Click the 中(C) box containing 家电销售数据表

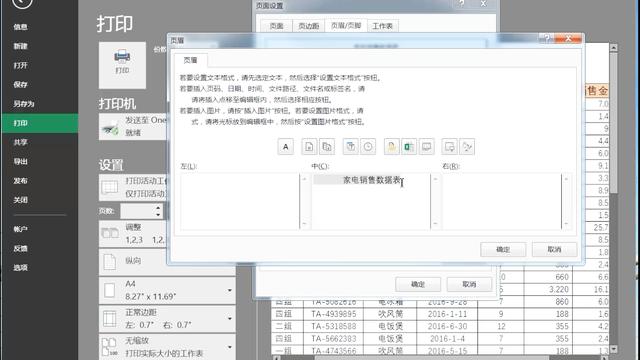(x=371, y=202)
